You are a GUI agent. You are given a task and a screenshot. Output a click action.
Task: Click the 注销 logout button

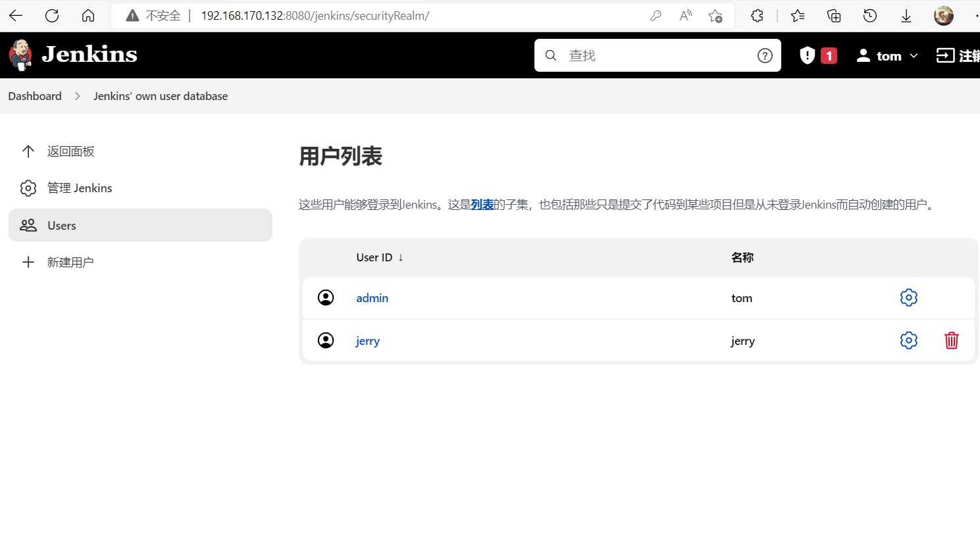(958, 56)
